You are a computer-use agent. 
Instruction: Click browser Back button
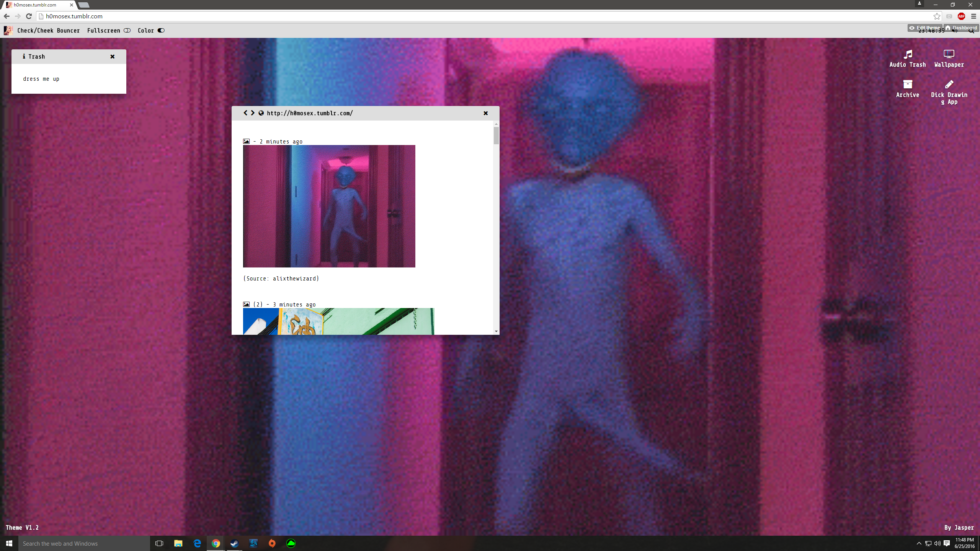(x=7, y=16)
